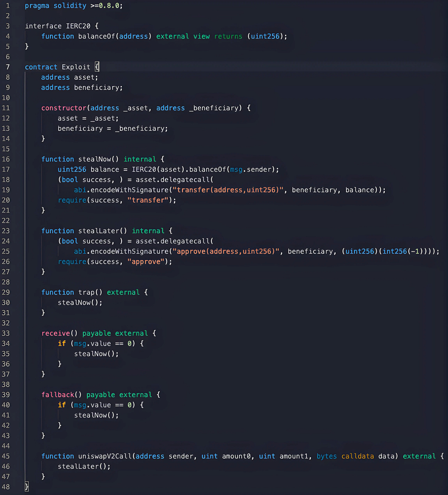Click 'payable' keyword on line 33

pyautogui.click(x=97, y=333)
